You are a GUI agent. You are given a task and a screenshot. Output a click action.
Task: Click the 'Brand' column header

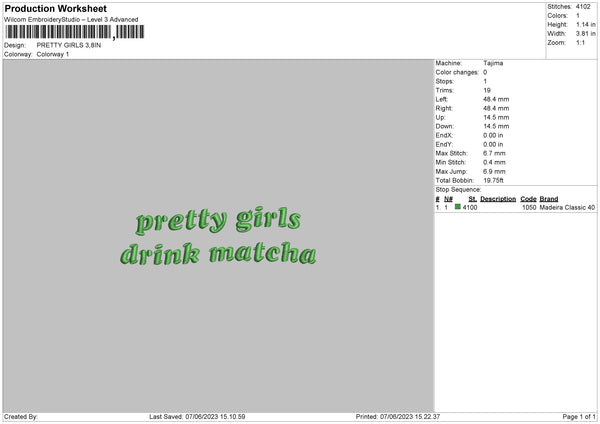[549, 198]
